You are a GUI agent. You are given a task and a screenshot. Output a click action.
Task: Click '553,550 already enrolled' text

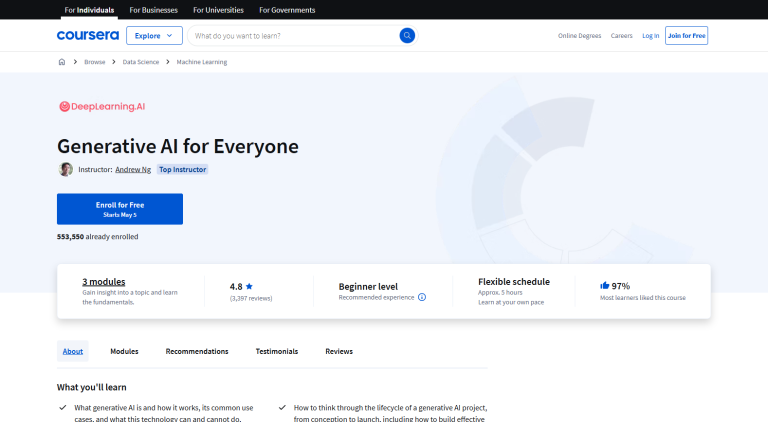(97, 236)
